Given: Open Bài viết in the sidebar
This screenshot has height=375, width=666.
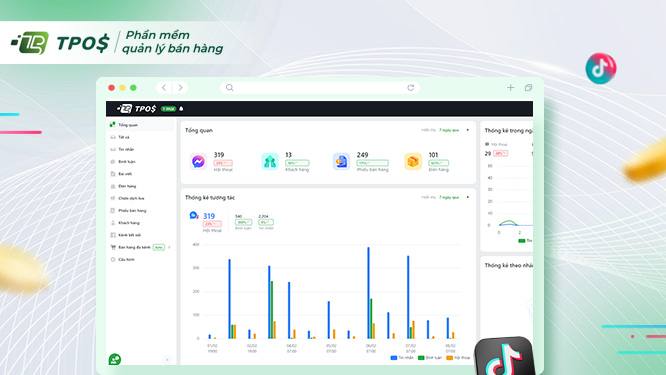Looking at the screenshot, I should tap(140, 174).
